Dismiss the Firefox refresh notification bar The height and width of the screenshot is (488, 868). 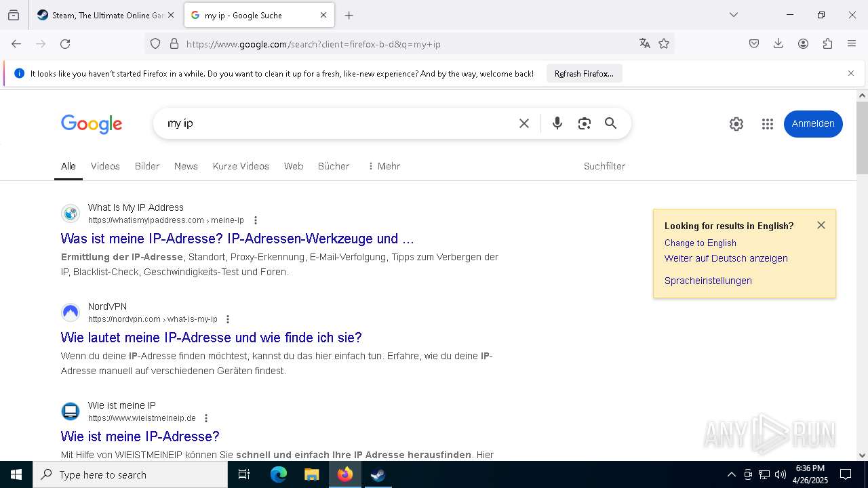click(851, 73)
